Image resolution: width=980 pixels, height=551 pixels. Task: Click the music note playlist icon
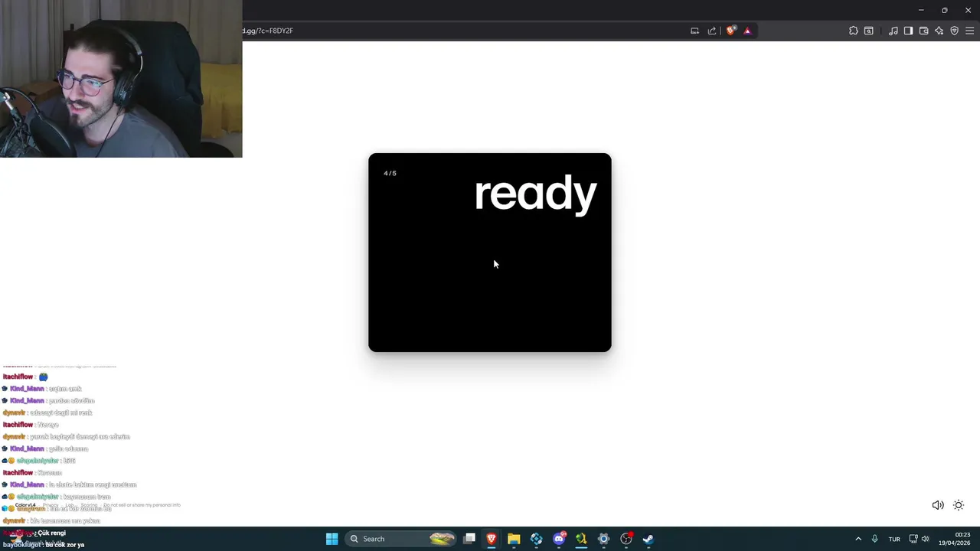[x=893, y=31]
